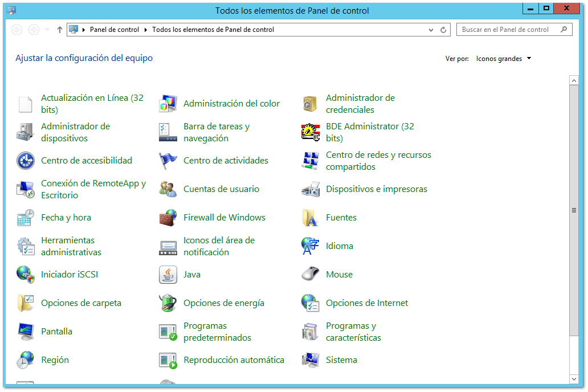Click the Pantalla monitor icon
Viewport: 588px width, 392px height.
(x=26, y=332)
